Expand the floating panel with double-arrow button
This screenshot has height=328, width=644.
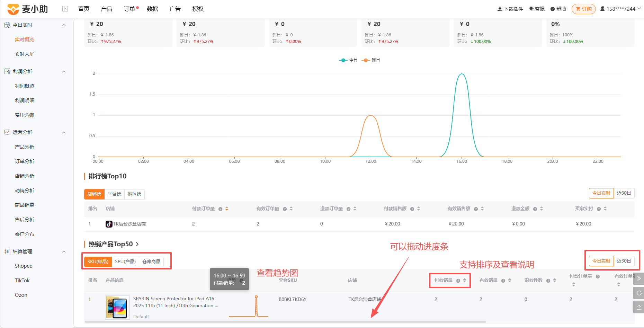point(639,278)
